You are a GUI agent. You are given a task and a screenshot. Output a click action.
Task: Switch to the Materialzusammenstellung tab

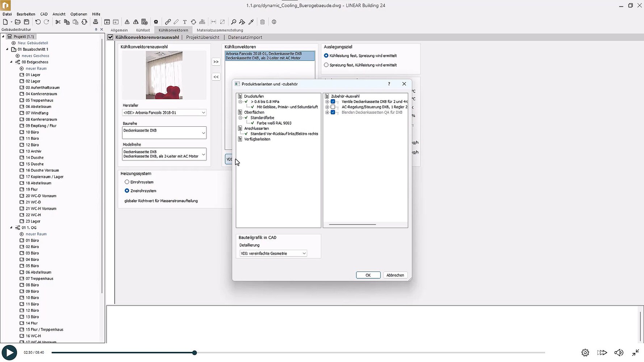pos(219,30)
